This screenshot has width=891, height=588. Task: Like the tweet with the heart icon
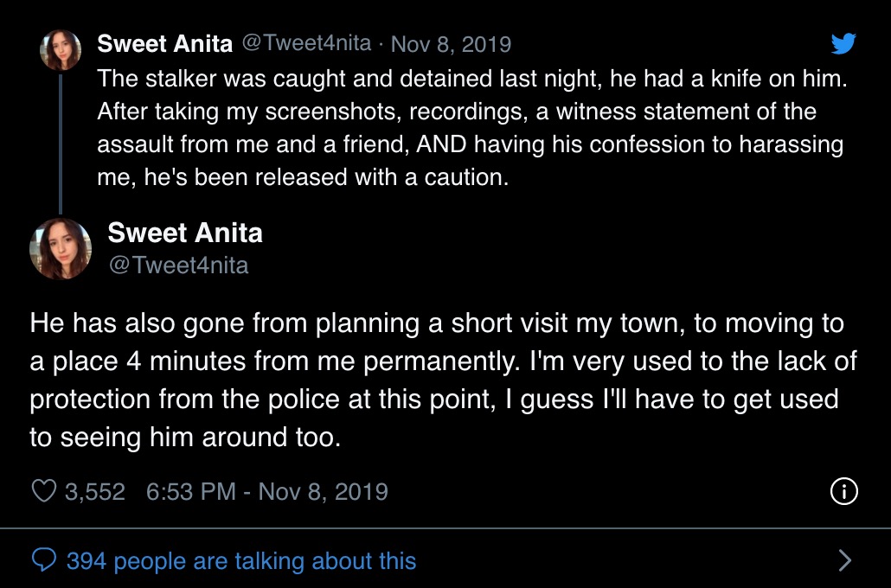(44, 491)
